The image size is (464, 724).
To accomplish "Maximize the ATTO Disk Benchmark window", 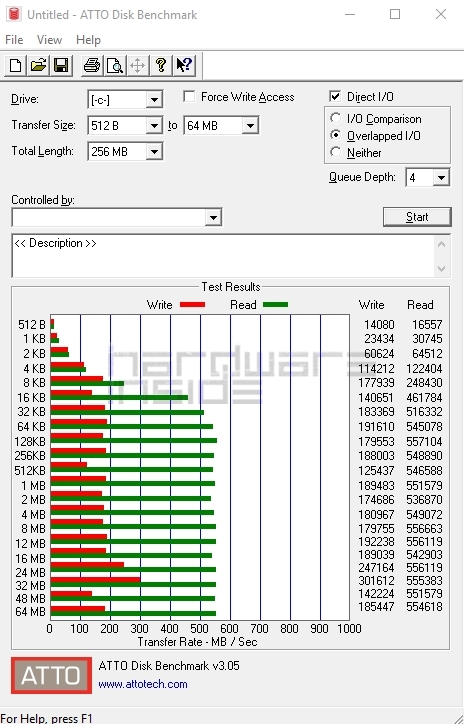I will click(x=395, y=14).
